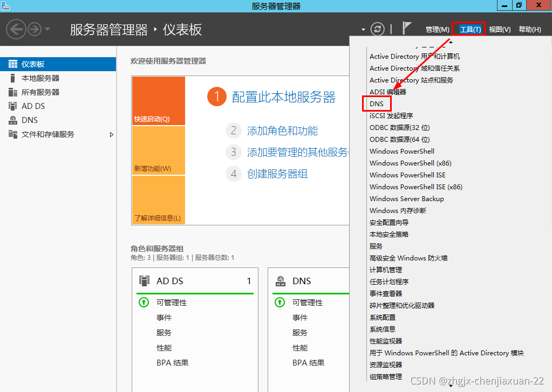Image resolution: width=552 pixels, height=392 pixels.
Task: Choose 碎片整理和优化驱动器 menu entry
Action: click(x=402, y=305)
